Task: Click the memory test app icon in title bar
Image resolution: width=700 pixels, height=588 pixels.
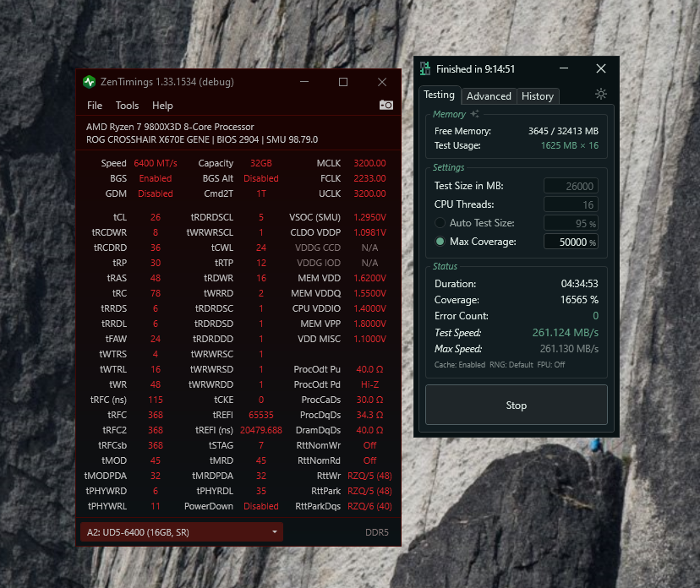Action: pyautogui.click(x=425, y=68)
